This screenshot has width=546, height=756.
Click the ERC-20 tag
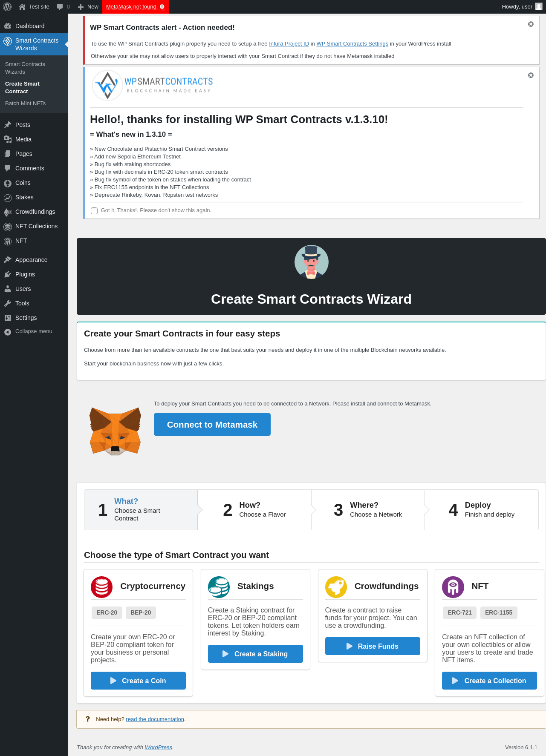[x=107, y=612]
